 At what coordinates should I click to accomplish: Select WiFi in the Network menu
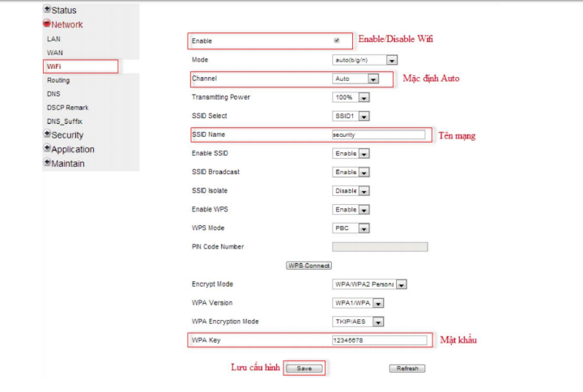pos(54,66)
